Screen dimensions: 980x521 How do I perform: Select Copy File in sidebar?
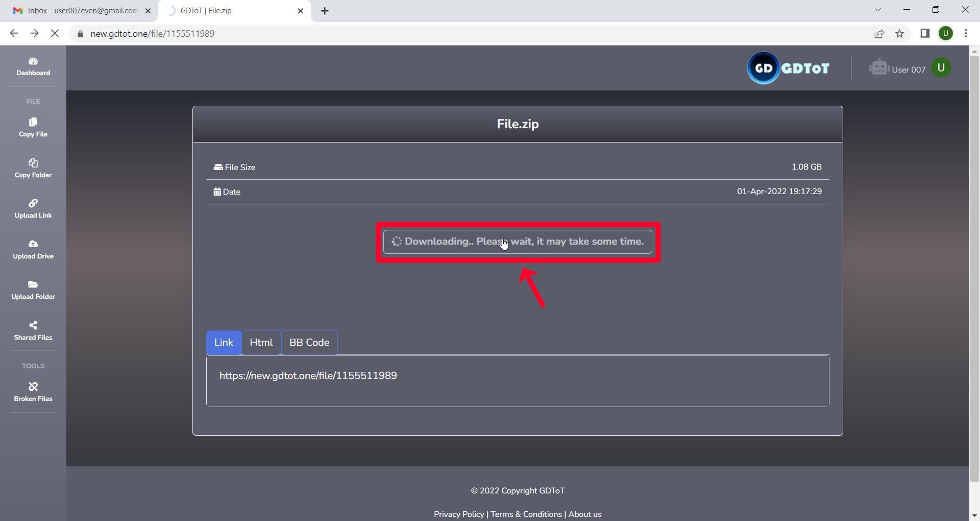[33, 128]
